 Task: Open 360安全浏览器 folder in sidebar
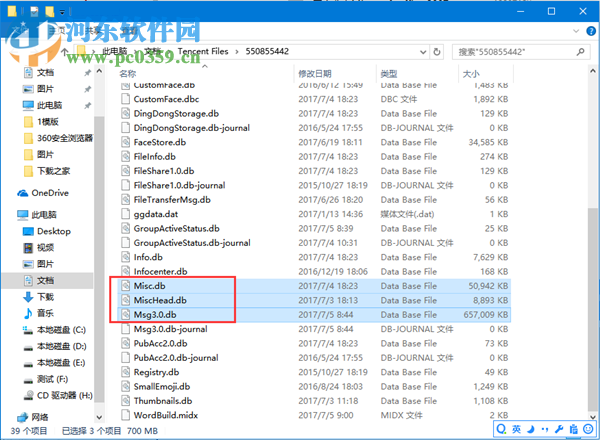[x=65, y=138]
